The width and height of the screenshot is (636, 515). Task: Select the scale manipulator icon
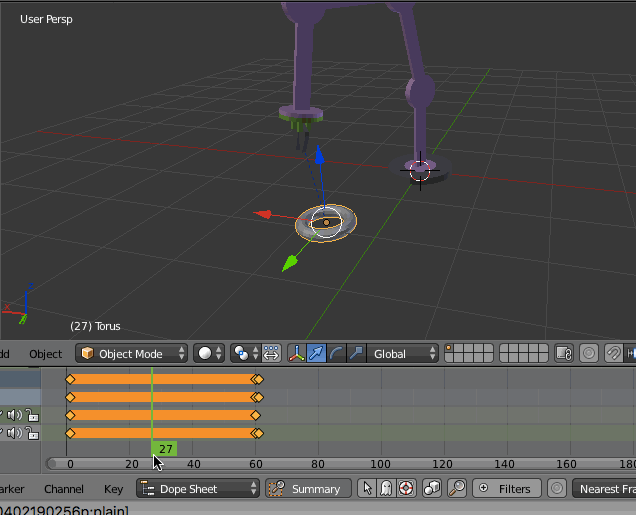[x=356, y=354]
